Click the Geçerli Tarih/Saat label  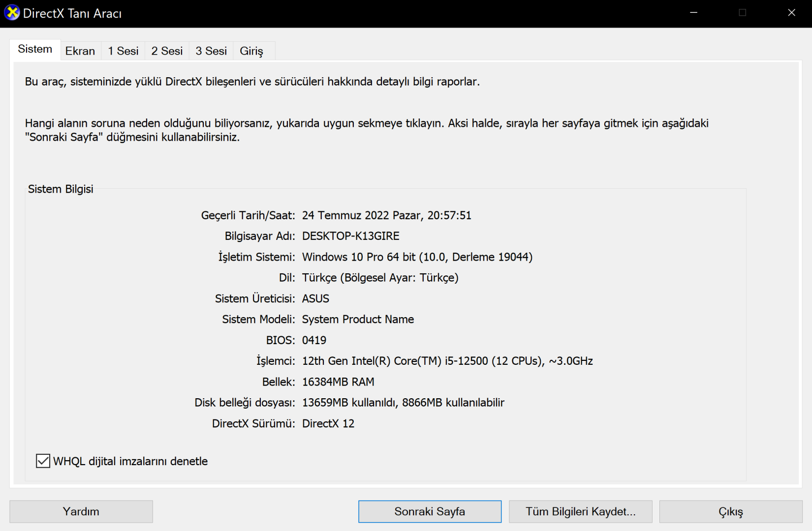click(x=248, y=215)
